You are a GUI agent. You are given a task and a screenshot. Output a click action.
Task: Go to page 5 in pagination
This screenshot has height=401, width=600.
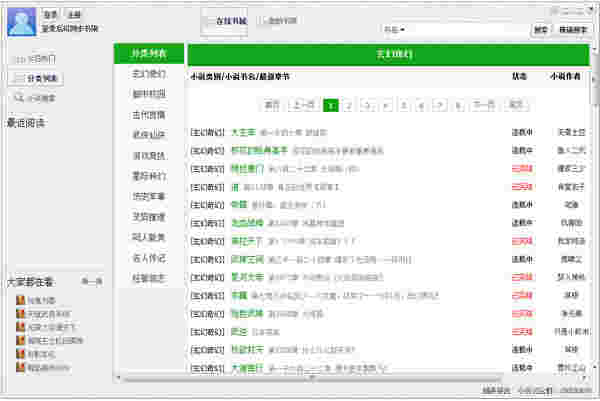tap(404, 105)
